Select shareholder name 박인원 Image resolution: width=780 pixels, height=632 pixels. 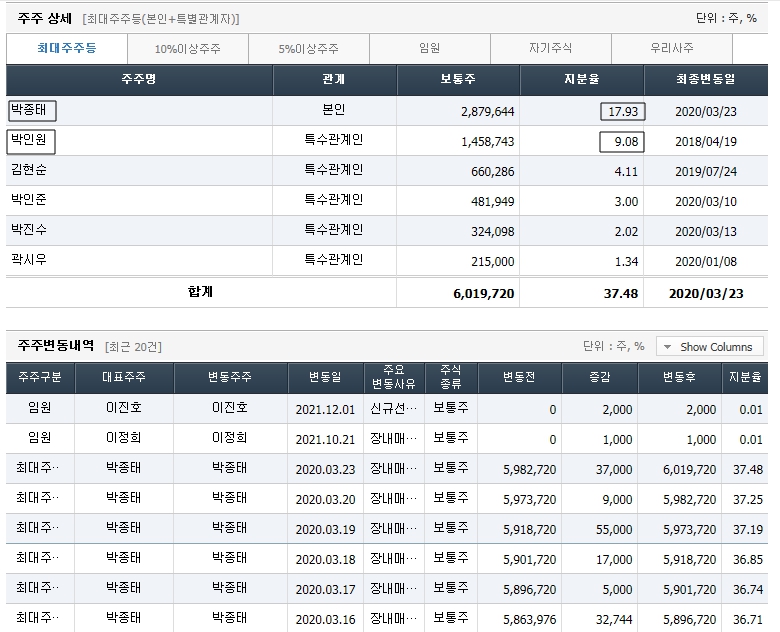click(31, 141)
